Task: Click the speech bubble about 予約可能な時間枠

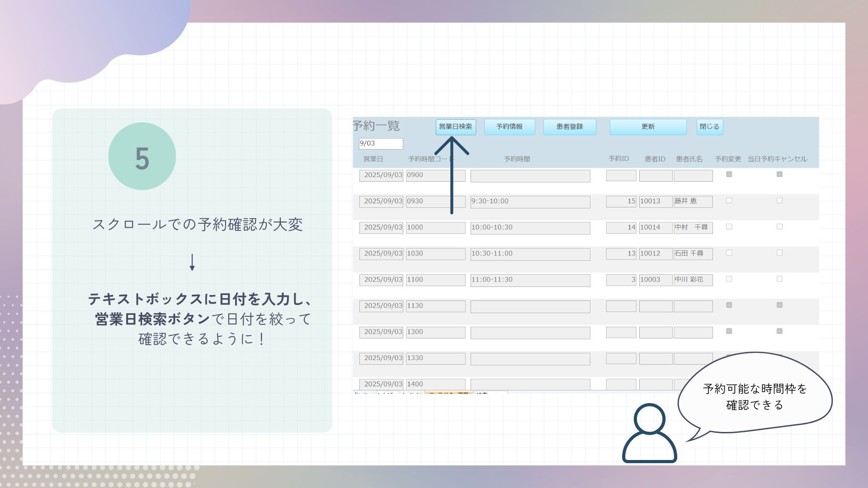Action: 754,395
